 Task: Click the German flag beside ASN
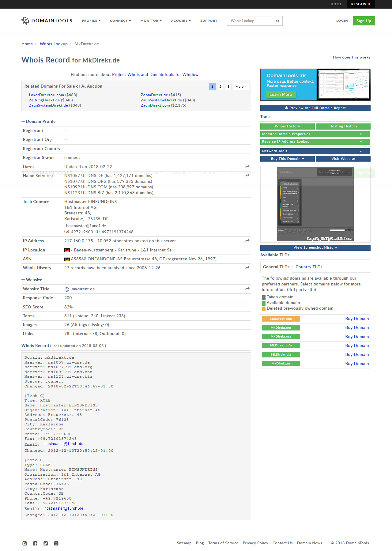67,259
